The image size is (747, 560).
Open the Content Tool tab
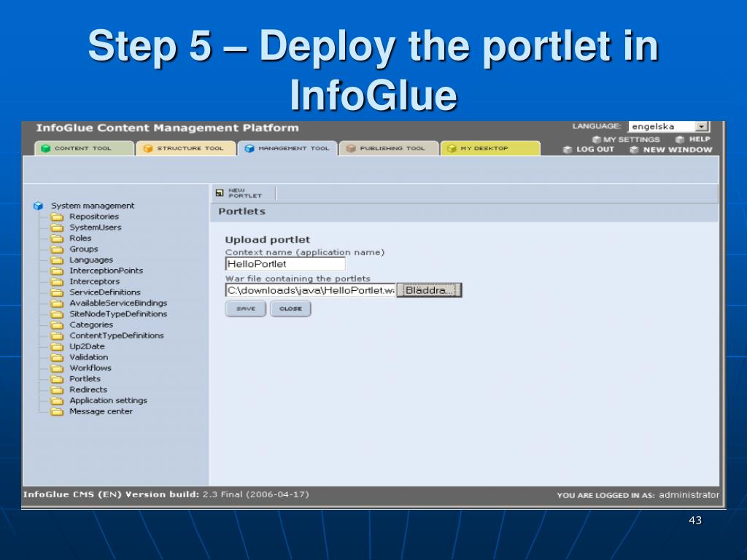coord(84,149)
